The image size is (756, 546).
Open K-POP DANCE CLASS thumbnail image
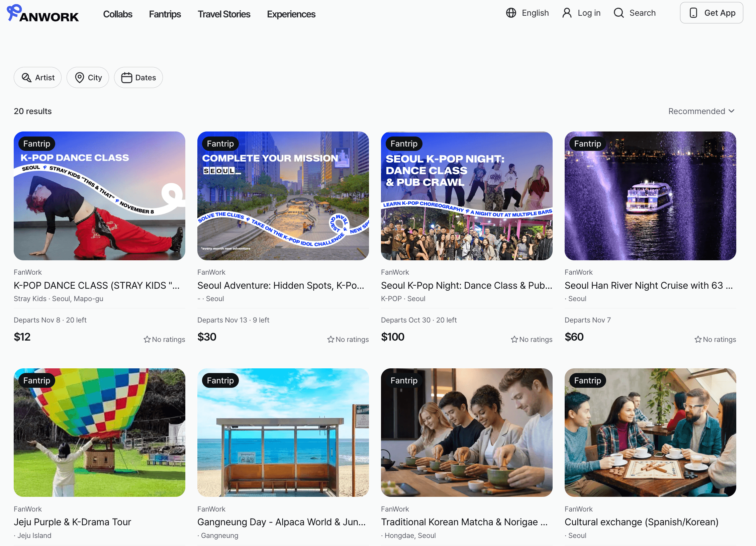point(99,196)
